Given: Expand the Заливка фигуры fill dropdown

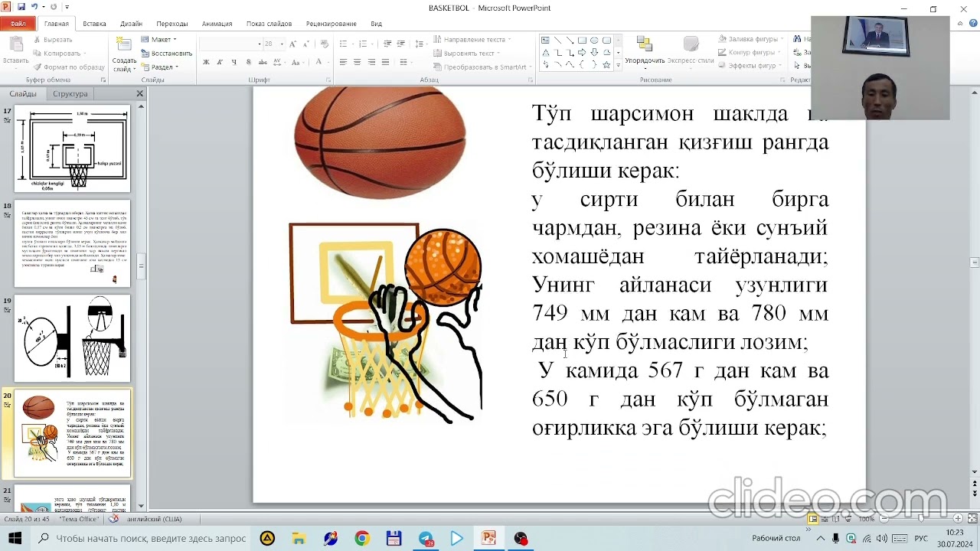Looking at the screenshot, I should 782,39.
